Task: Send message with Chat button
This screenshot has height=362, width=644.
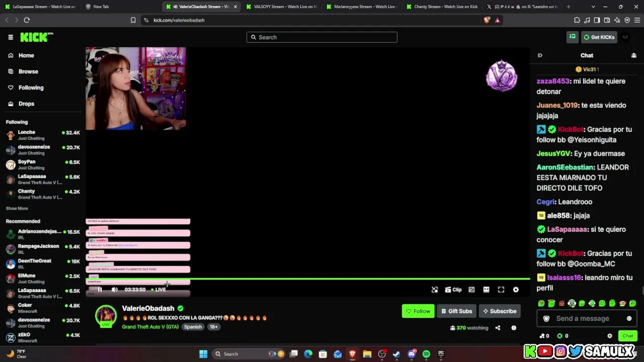Action: point(627,336)
